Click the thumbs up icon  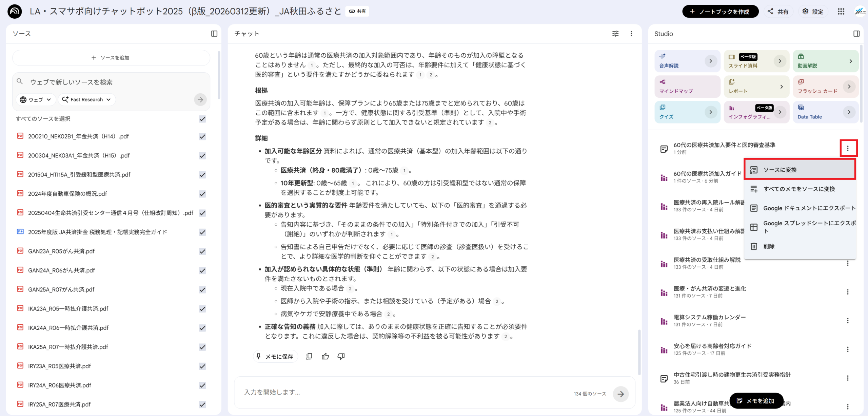[325, 356]
